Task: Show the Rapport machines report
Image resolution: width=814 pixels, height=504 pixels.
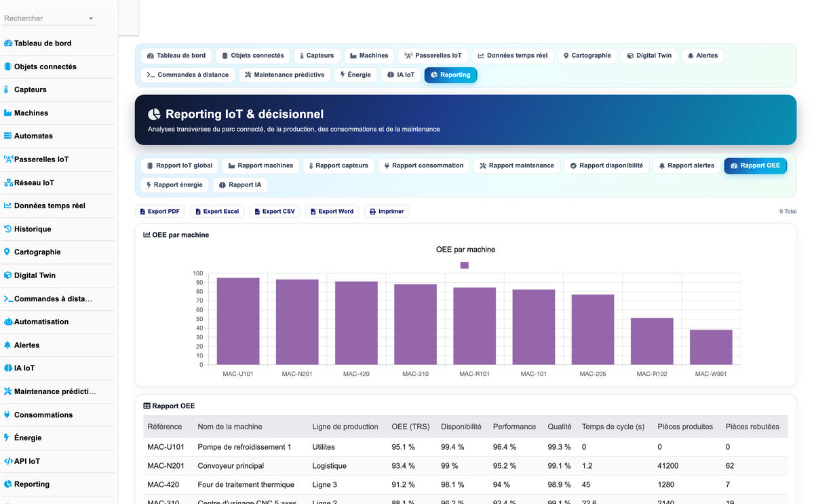Action: pyautogui.click(x=260, y=166)
